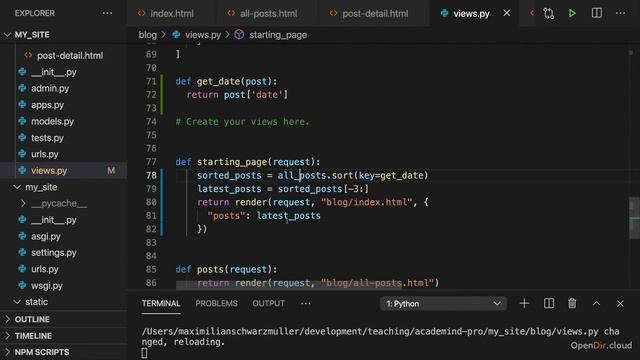Collapse the my_site subfolder

pyautogui.click(x=64, y=187)
